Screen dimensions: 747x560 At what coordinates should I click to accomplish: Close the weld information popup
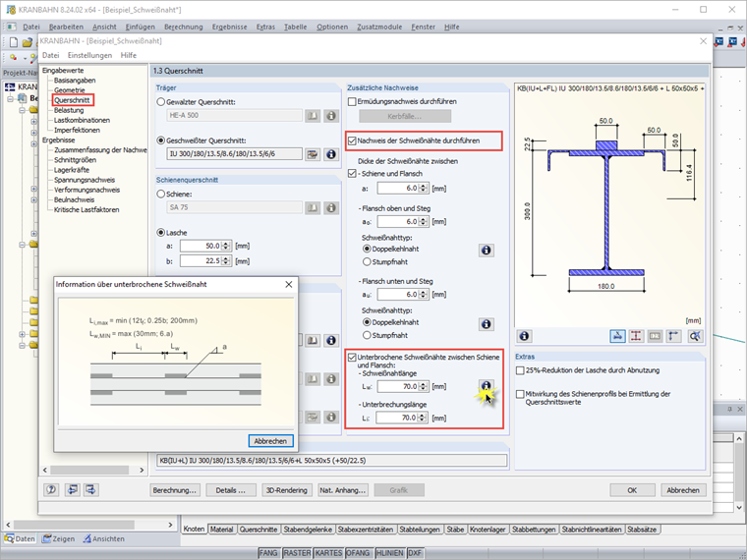289,284
